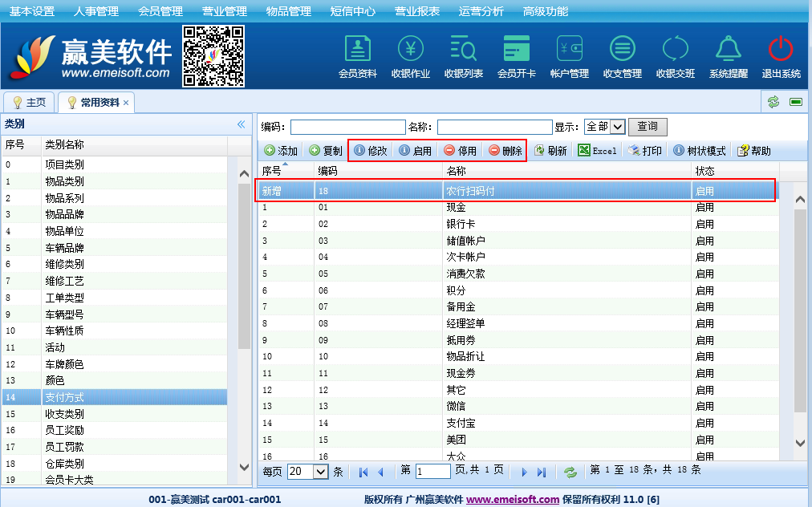
Task: Click the 查询 search button
Action: pos(648,127)
